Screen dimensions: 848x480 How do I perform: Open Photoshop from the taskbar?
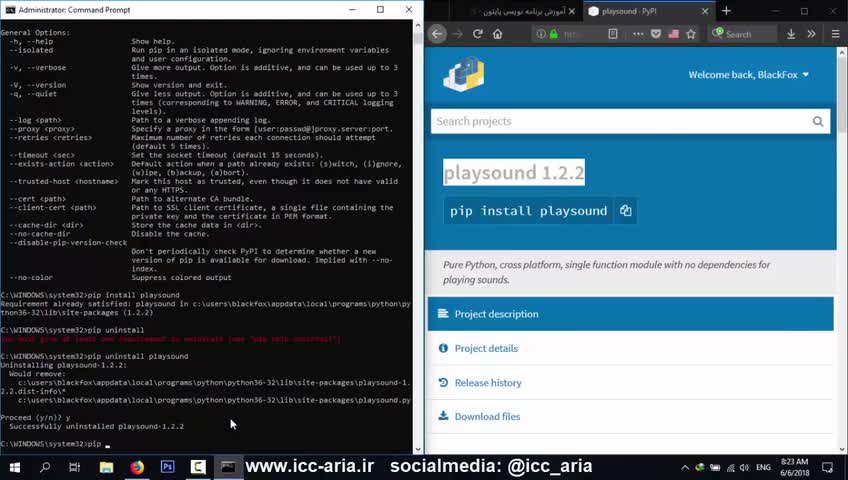pos(168,467)
